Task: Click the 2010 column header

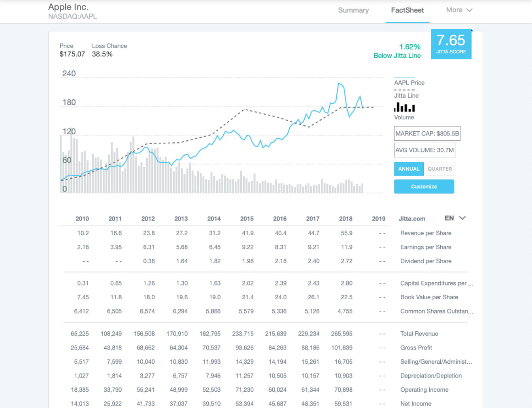Action: 82,219
